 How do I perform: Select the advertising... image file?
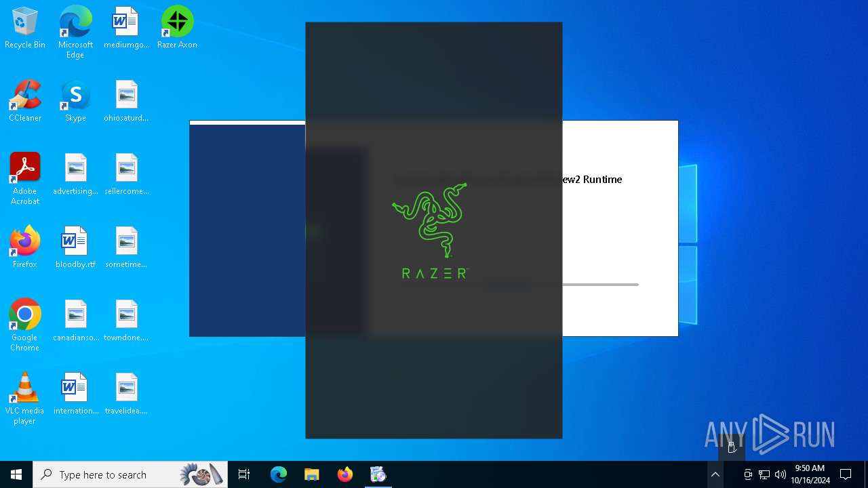pyautogui.click(x=75, y=175)
